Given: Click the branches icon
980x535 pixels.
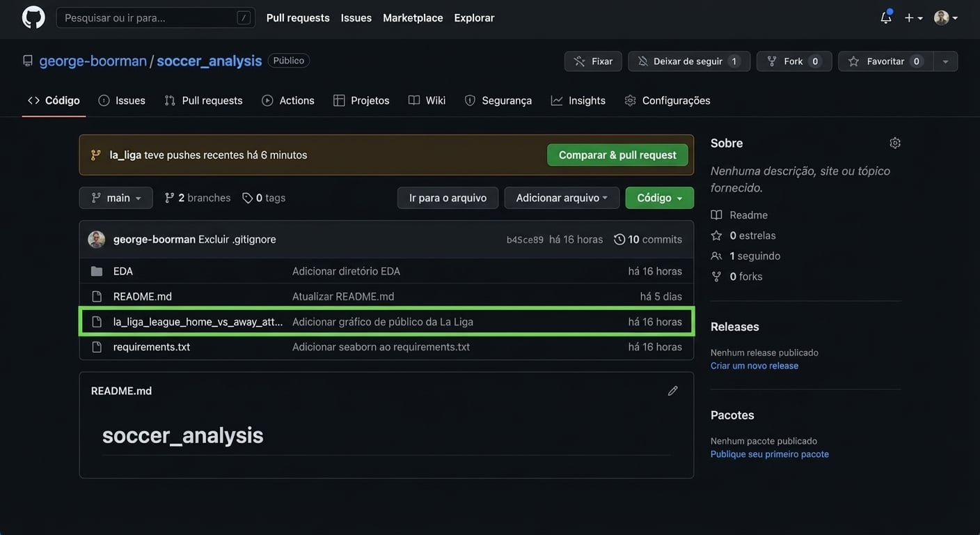Looking at the screenshot, I should 169,198.
